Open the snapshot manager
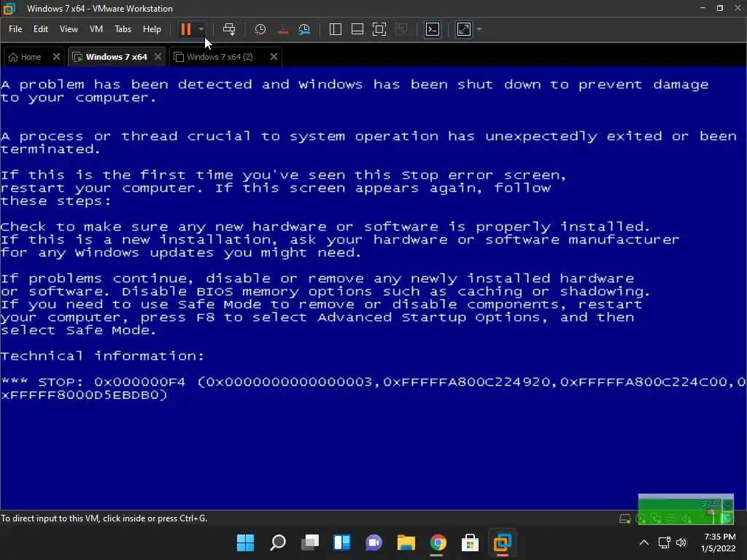This screenshot has width=747, height=560. (304, 29)
